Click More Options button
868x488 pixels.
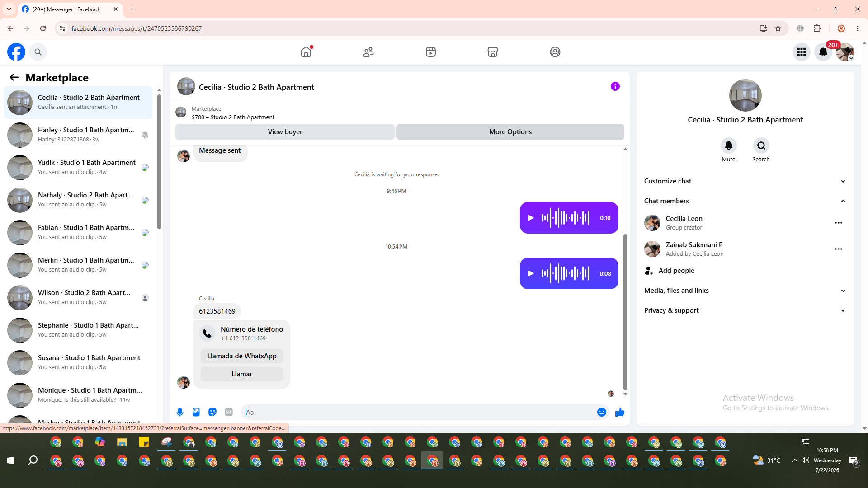pos(510,132)
